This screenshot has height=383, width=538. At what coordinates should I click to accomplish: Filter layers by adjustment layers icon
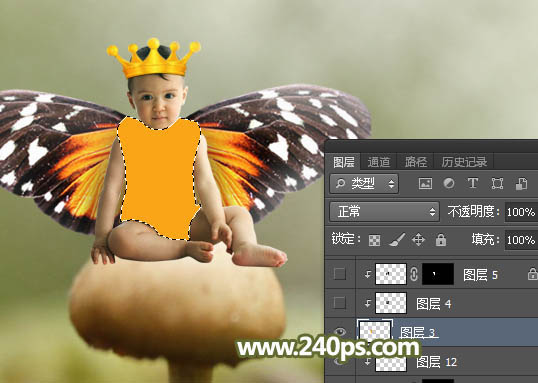coord(448,184)
